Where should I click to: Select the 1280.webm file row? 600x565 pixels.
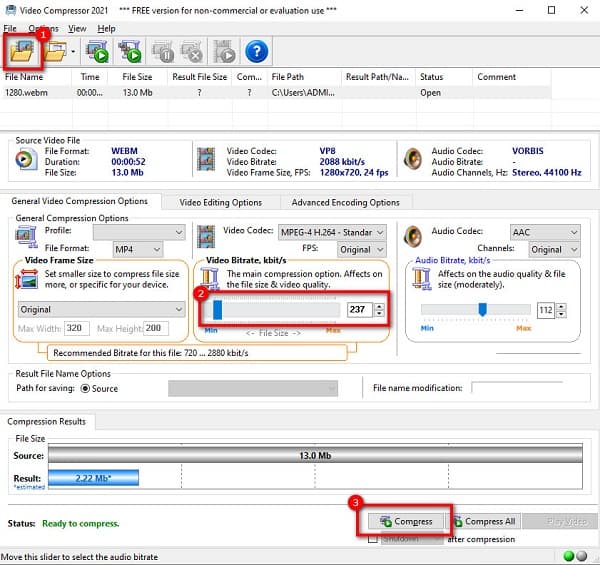pos(276,93)
